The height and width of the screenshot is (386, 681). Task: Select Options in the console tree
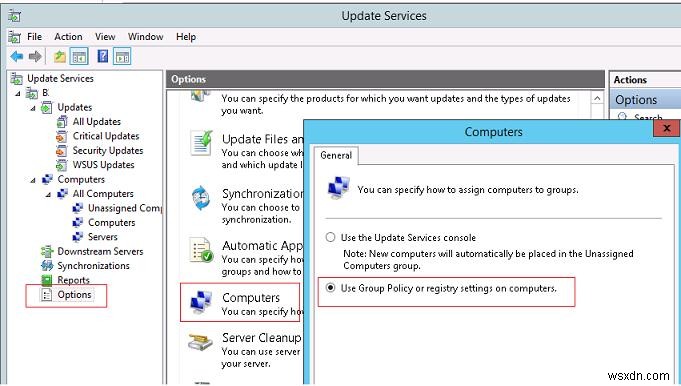[74, 295]
